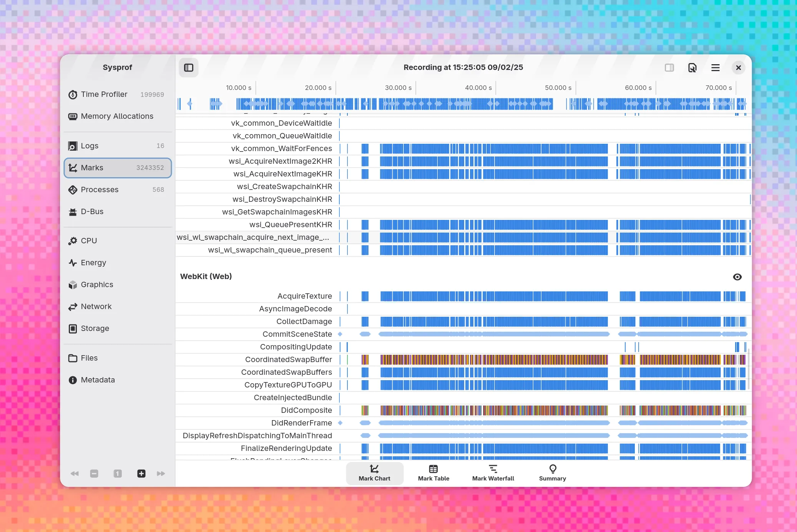The height and width of the screenshot is (532, 797).
Task: Zoom out with the minus button
Action: (x=94, y=474)
